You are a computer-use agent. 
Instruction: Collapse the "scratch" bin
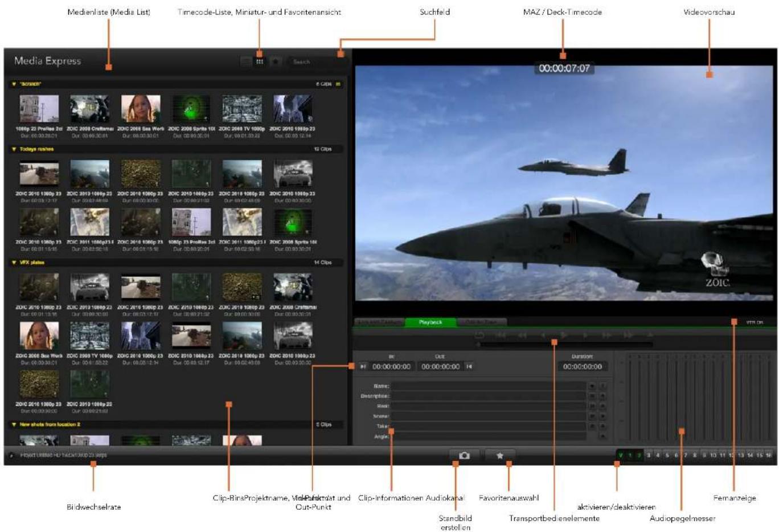[x=14, y=84]
